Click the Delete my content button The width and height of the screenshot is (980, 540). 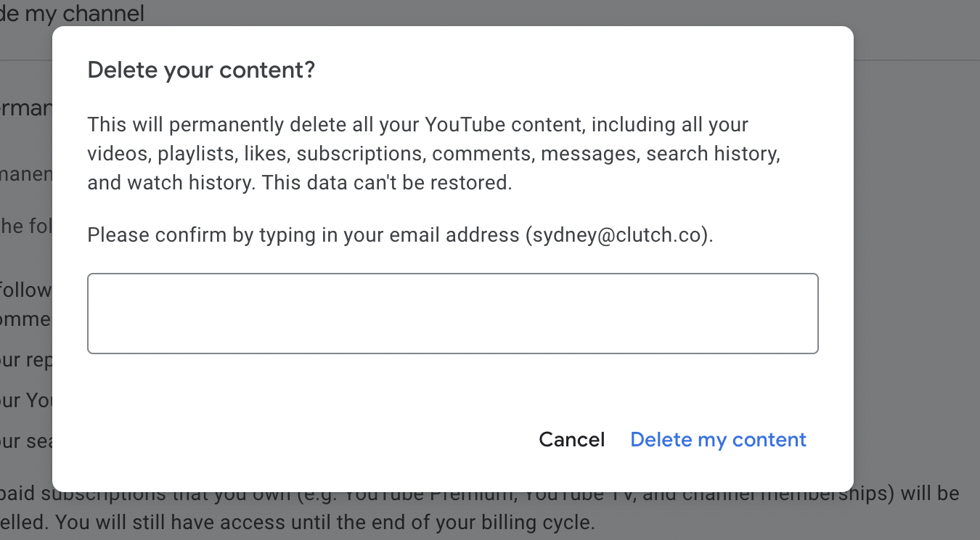[717, 439]
